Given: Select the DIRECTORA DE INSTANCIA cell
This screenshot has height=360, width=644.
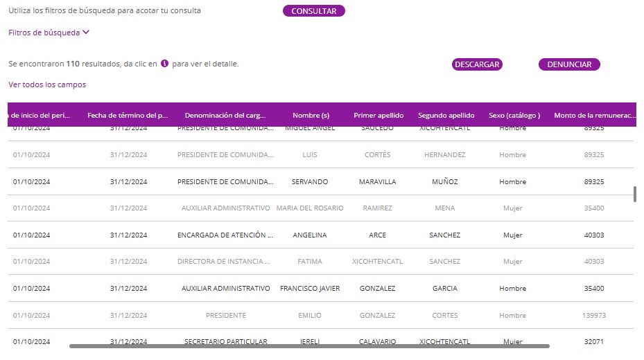Looking at the screenshot, I should [225, 262].
